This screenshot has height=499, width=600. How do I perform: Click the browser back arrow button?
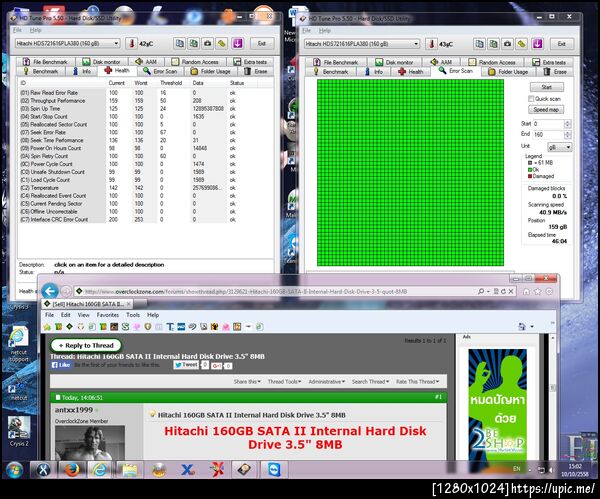click(x=50, y=291)
